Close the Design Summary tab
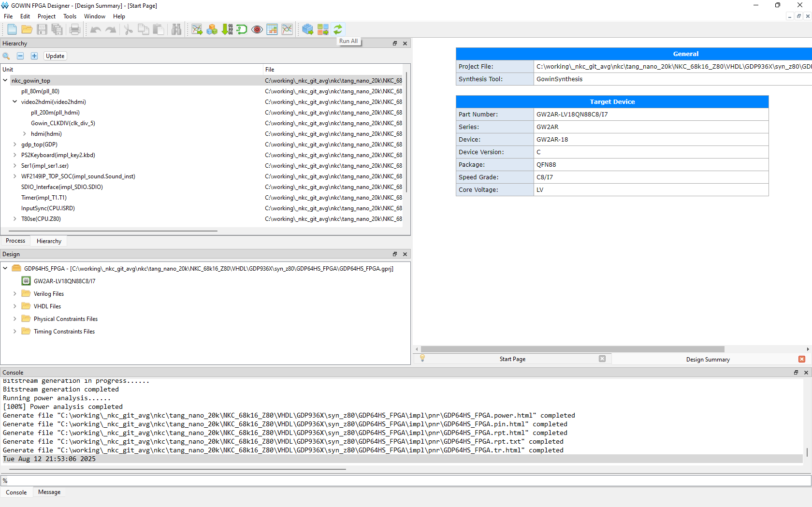Viewport: 812px width, 507px height. pyautogui.click(x=802, y=359)
